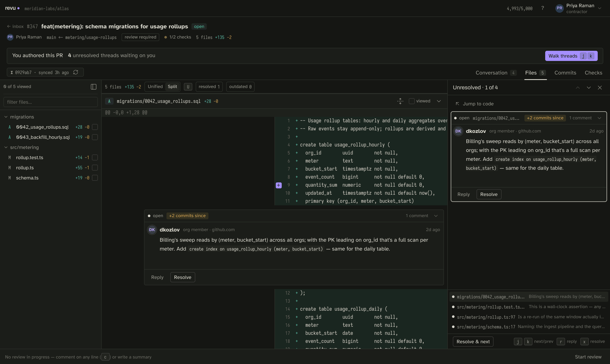Viewport: 610px width, 364px height.
Task: Go to next unresolved thread with down arrow
Action: (589, 88)
